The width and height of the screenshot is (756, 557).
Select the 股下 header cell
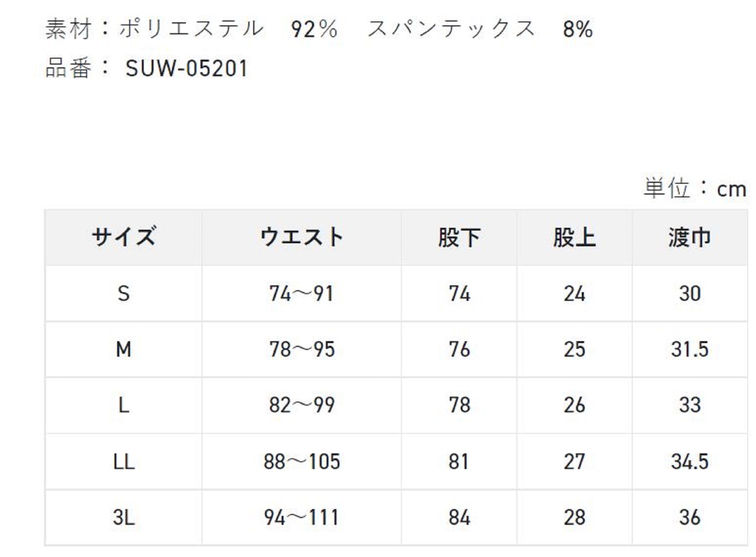(459, 237)
